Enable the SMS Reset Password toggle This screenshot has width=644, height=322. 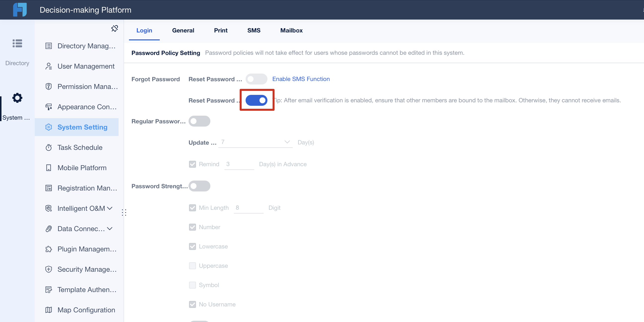point(256,79)
